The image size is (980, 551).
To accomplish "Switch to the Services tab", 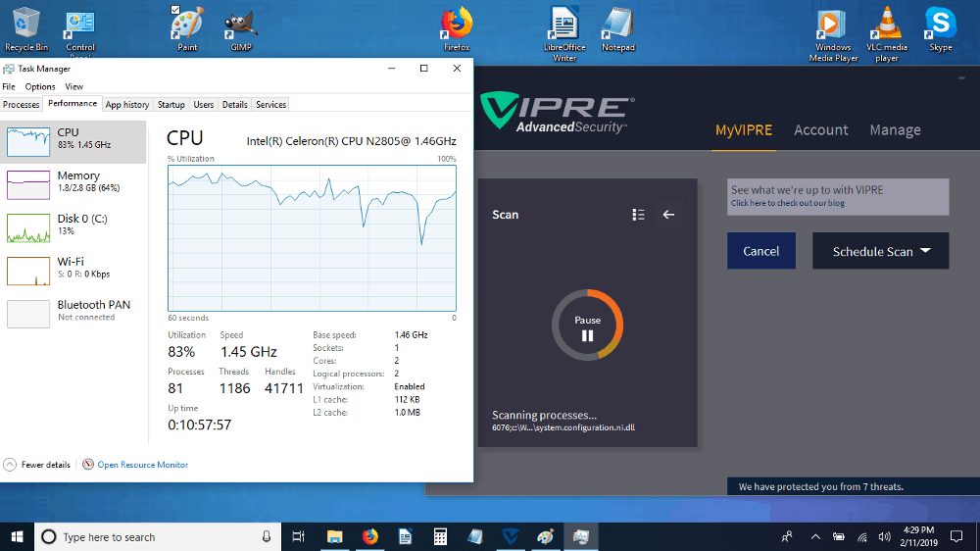I will tap(270, 105).
